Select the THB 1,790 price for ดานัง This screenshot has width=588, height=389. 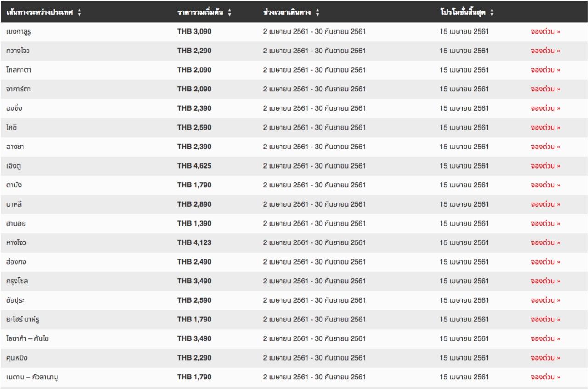[x=194, y=185]
